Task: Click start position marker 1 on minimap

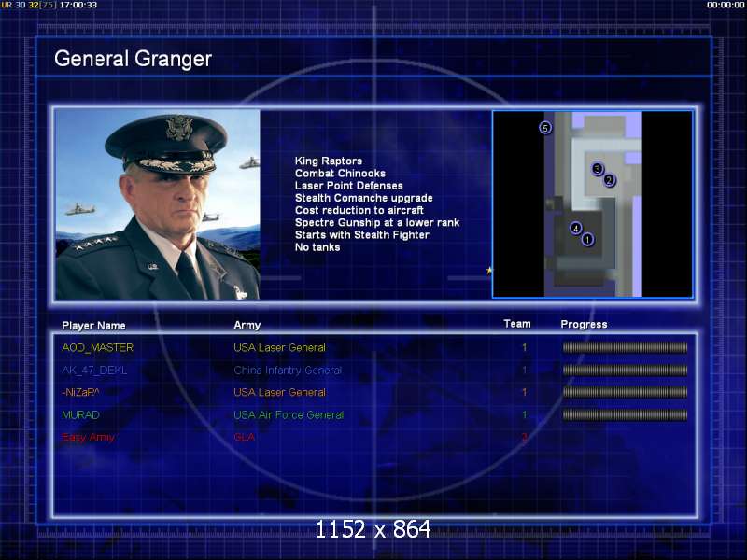Action: point(587,240)
